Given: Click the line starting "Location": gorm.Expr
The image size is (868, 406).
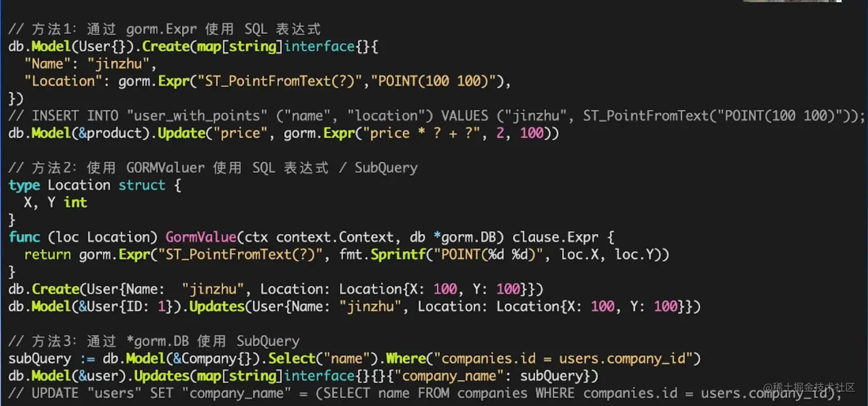Looking at the screenshot, I should point(268,81).
